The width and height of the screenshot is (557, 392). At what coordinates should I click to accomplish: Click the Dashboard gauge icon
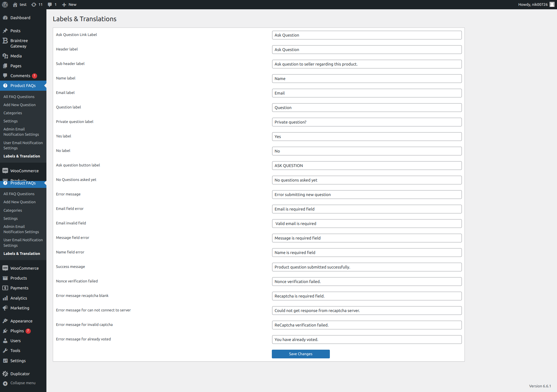click(x=5, y=18)
